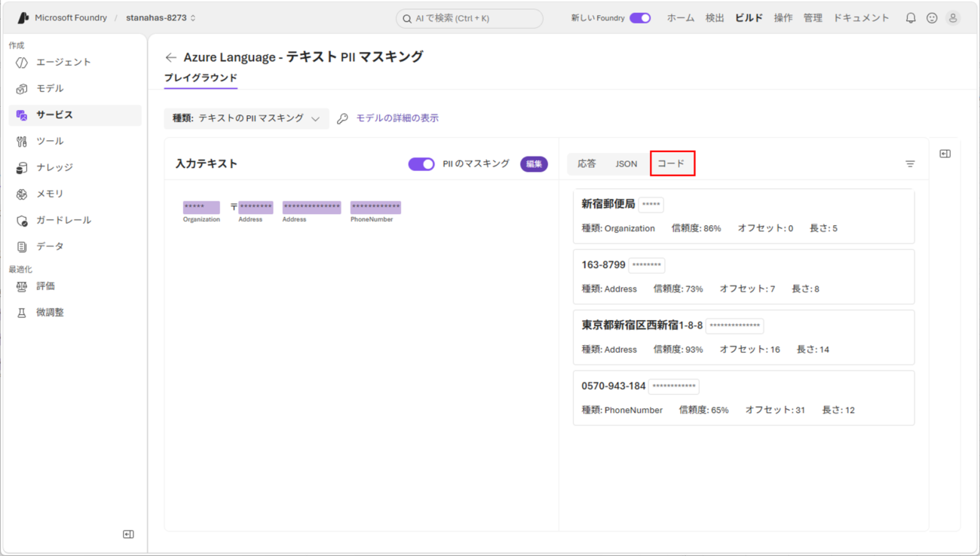Open the エージェント sidebar item

[75, 63]
